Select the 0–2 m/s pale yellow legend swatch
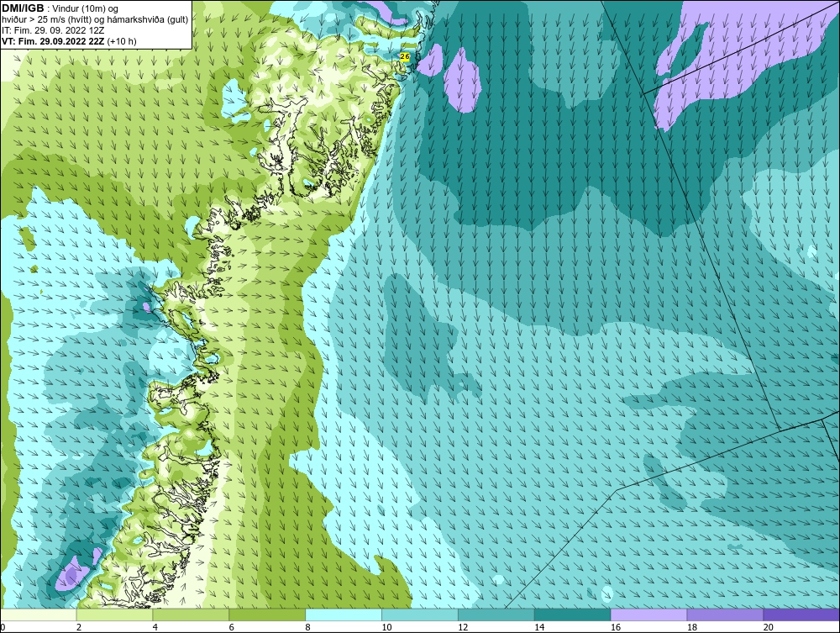840x633 pixels. click(x=39, y=615)
